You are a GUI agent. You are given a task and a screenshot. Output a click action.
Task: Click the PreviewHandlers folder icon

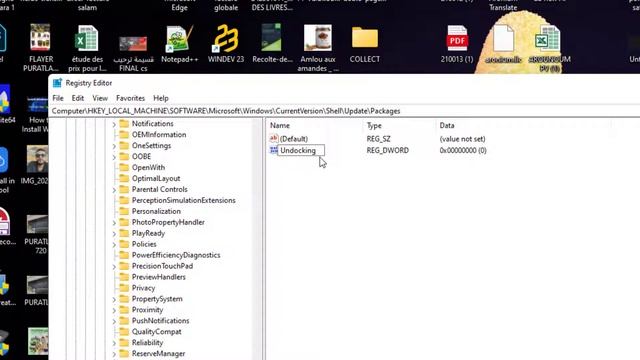tap(124, 277)
